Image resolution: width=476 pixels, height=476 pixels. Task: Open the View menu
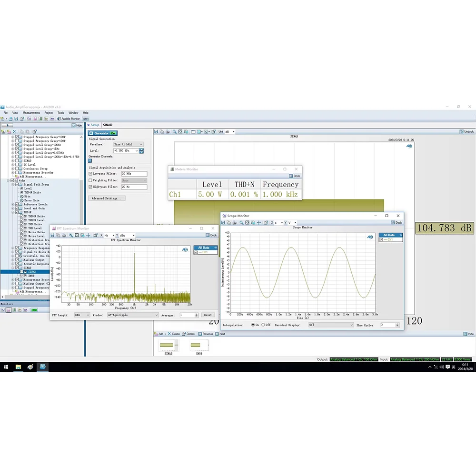15,113
